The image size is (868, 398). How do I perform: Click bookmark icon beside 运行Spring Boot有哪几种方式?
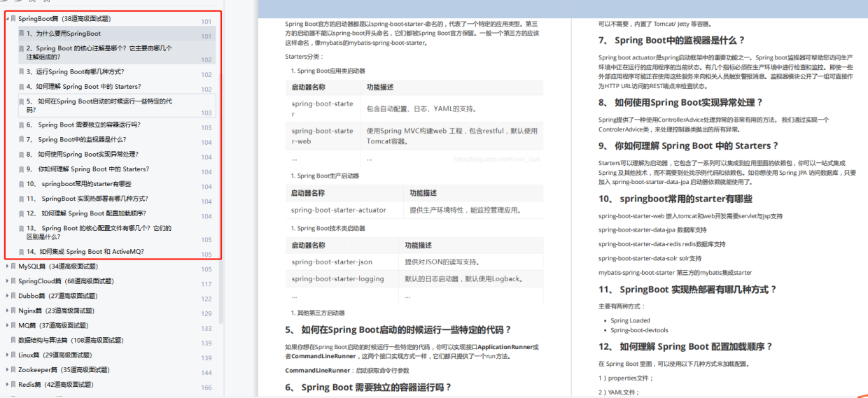(x=21, y=71)
